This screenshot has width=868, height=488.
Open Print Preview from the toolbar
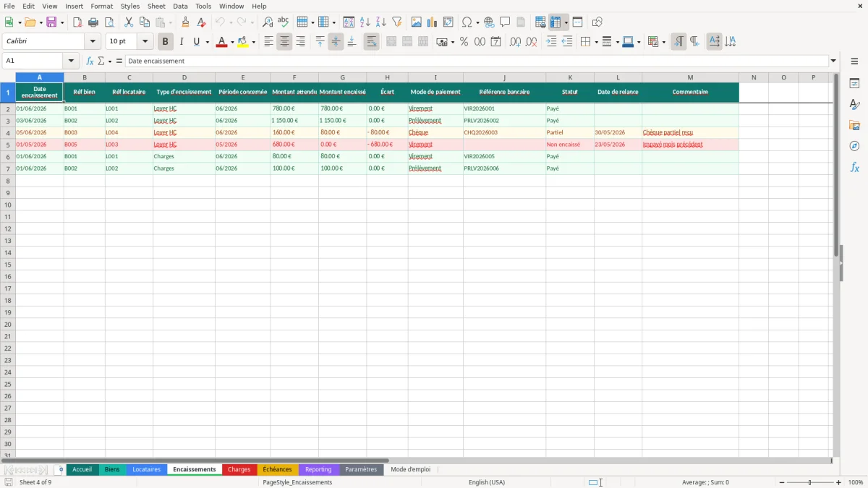(x=109, y=22)
